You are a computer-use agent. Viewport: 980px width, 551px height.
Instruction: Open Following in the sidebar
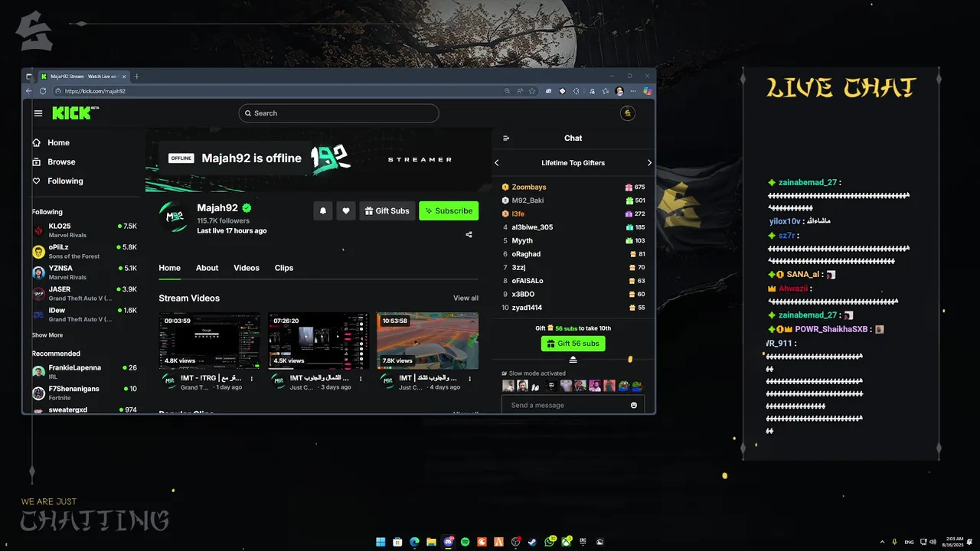pos(57,181)
